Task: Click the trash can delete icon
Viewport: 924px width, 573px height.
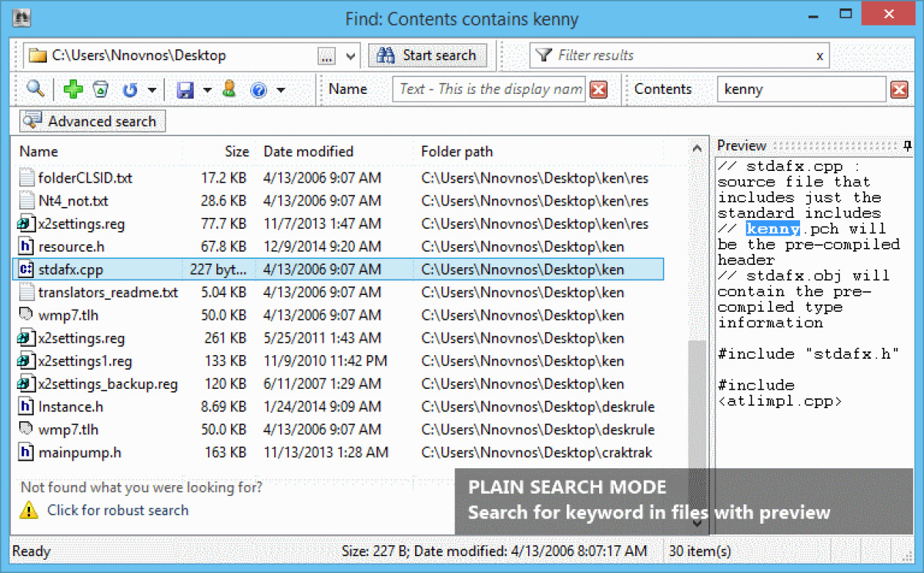Action: 101,89
